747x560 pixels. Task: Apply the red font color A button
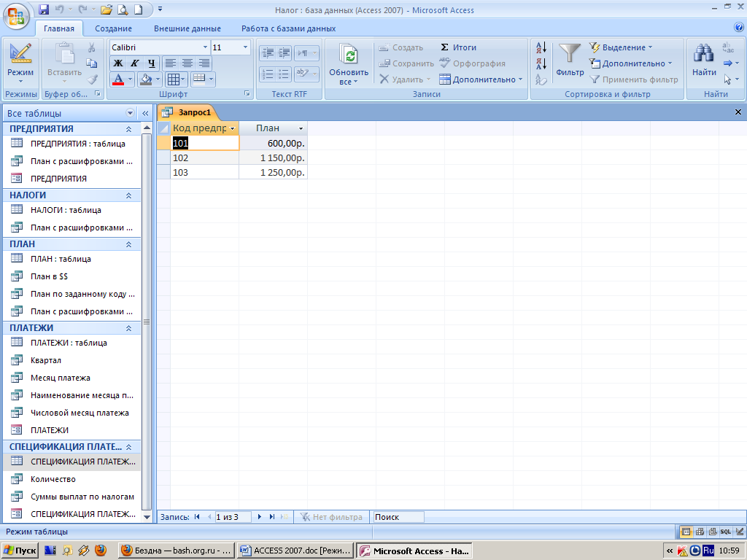tap(119, 79)
